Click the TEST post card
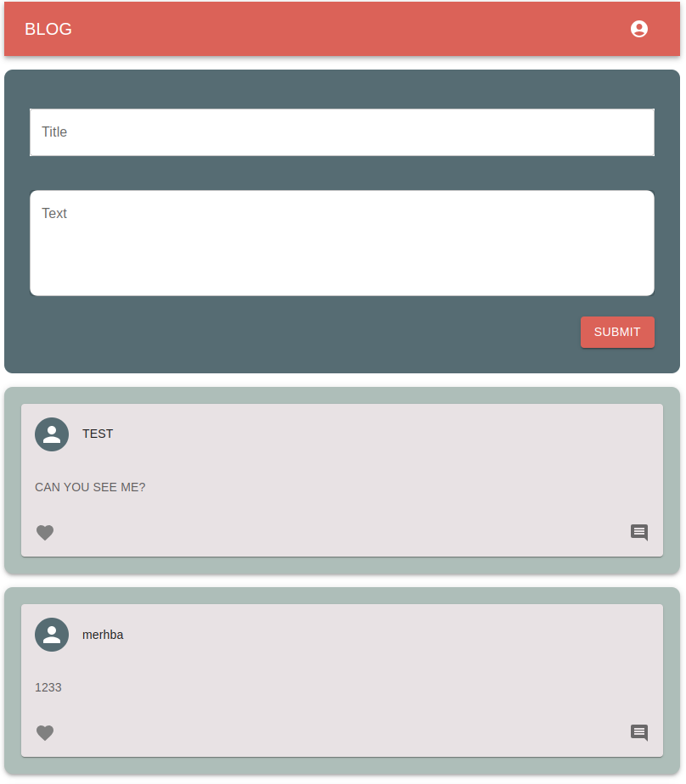Viewport: 686px width, 784px height. pos(342,480)
